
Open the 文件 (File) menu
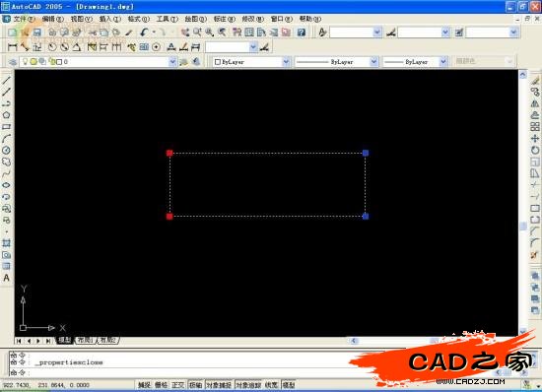click(24, 19)
